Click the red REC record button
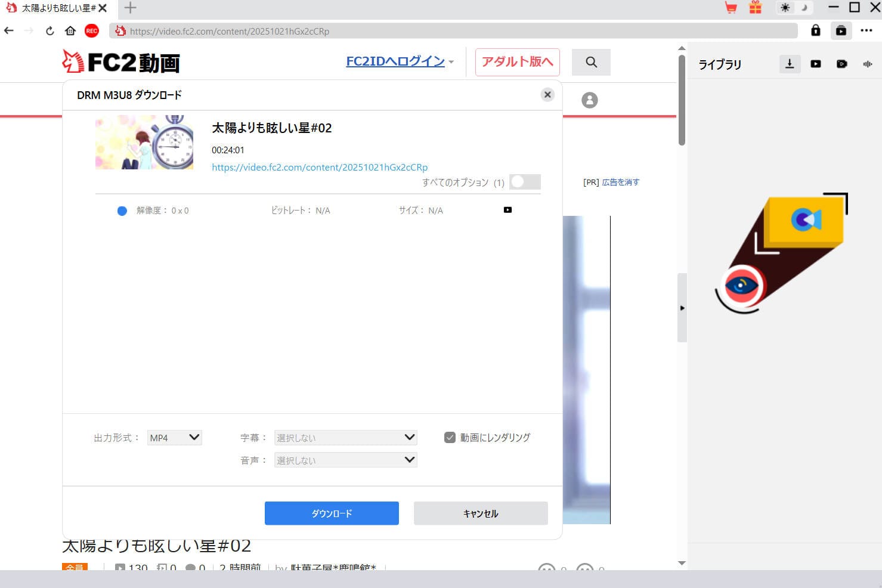This screenshot has height=588, width=882. click(91, 31)
